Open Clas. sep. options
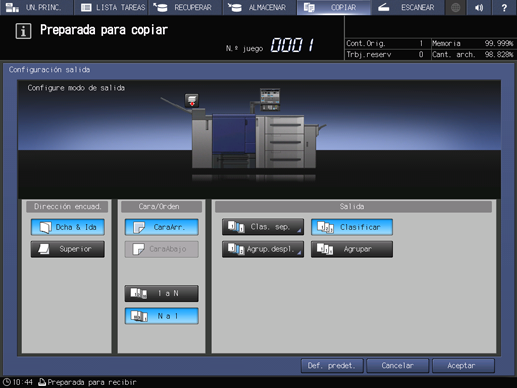The width and height of the screenshot is (517, 388). click(263, 227)
